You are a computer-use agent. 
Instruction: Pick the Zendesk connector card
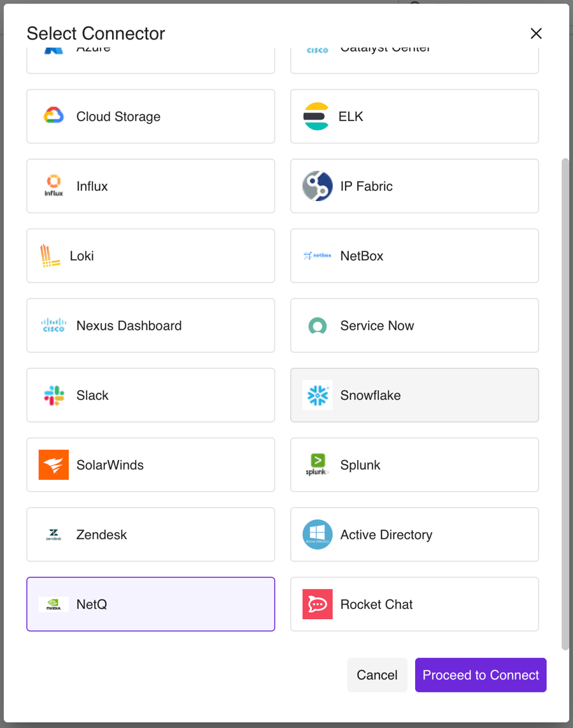click(150, 535)
